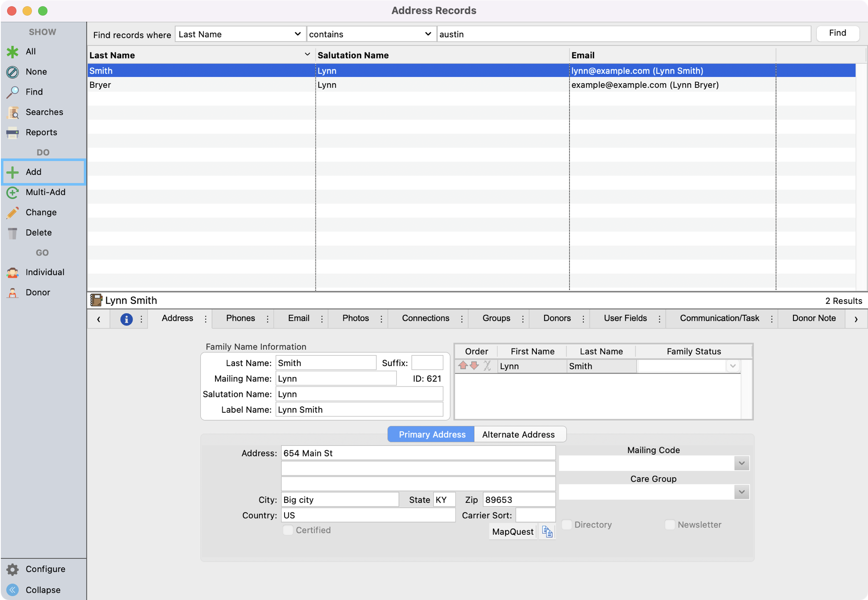The height and width of the screenshot is (600, 868).
Task: Click the Delete trash icon
Action: point(13,233)
